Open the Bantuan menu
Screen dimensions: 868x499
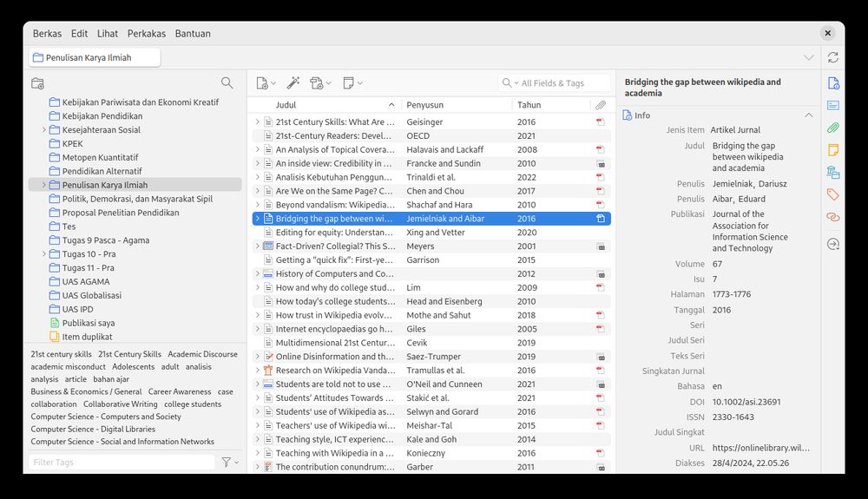(x=193, y=33)
